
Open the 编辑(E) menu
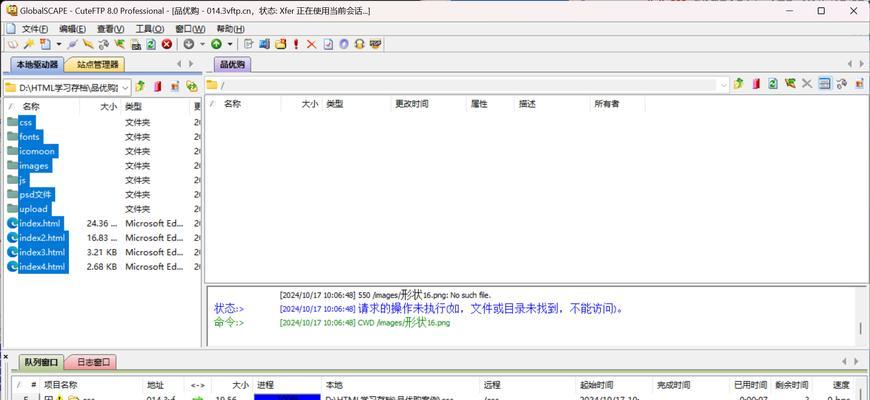72,29
